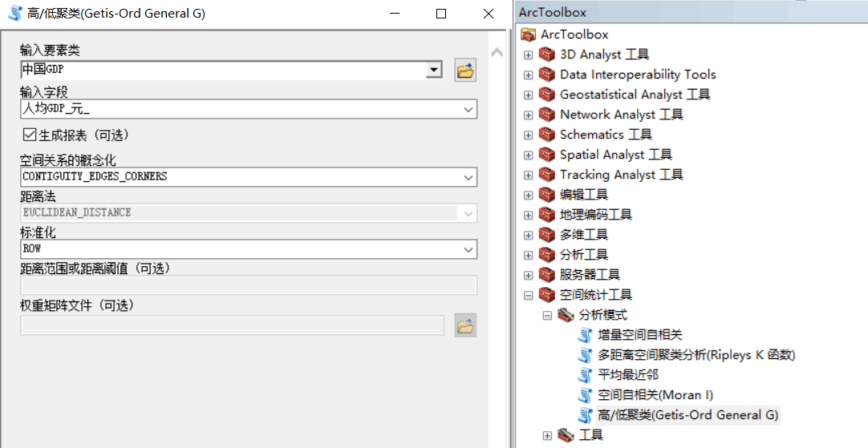Click the 多维工具 toolbox icon
The height and width of the screenshot is (448, 868).
[x=547, y=235]
